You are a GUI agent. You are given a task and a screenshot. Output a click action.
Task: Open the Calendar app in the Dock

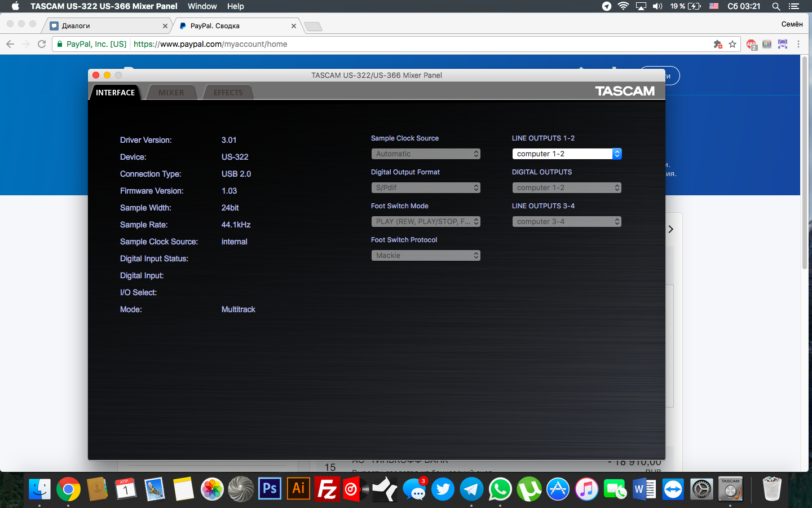126,489
